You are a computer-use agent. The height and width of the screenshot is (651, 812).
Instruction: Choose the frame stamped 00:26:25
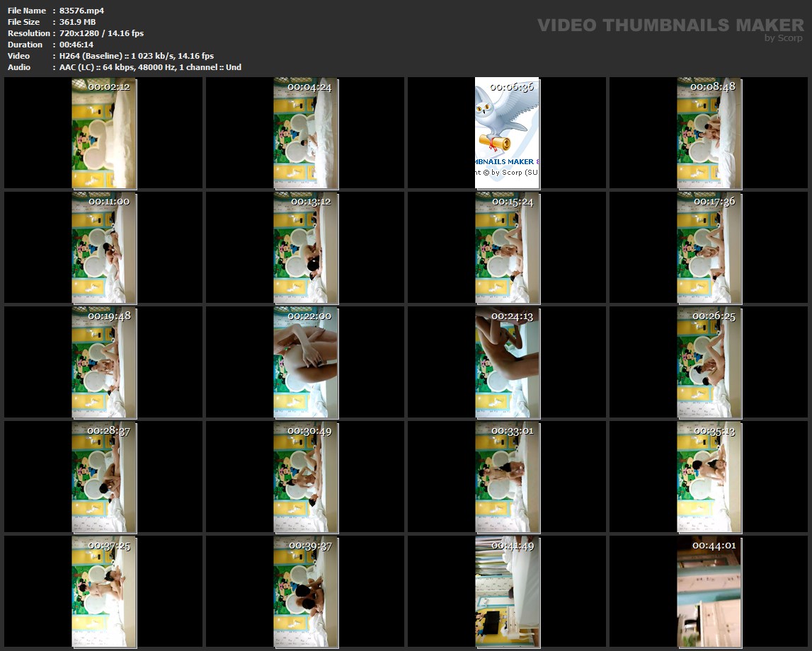tap(709, 362)
